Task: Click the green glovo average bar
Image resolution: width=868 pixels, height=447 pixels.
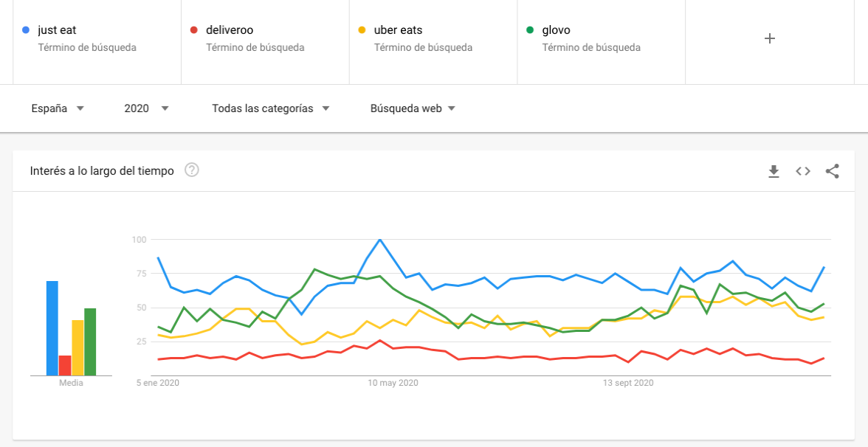Action: (x=90, y=342)
